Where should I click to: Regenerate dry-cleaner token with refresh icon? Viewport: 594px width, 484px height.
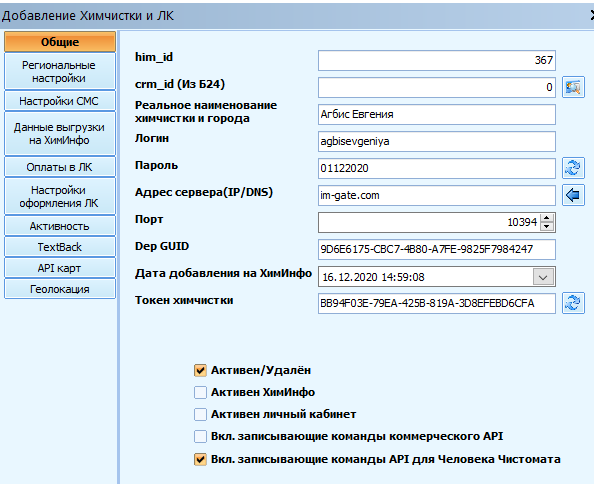573,303
